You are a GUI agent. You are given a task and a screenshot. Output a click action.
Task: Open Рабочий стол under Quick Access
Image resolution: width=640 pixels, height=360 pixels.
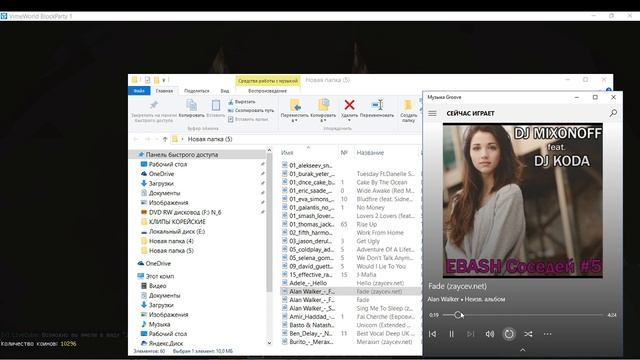point(167,164)
